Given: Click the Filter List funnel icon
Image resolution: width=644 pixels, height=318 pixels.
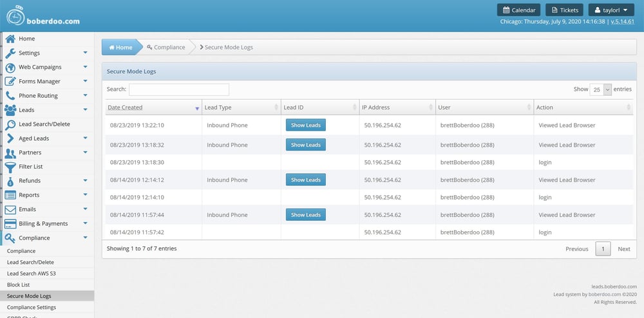Looking at the screenshot, I should (x=10, y=167).
